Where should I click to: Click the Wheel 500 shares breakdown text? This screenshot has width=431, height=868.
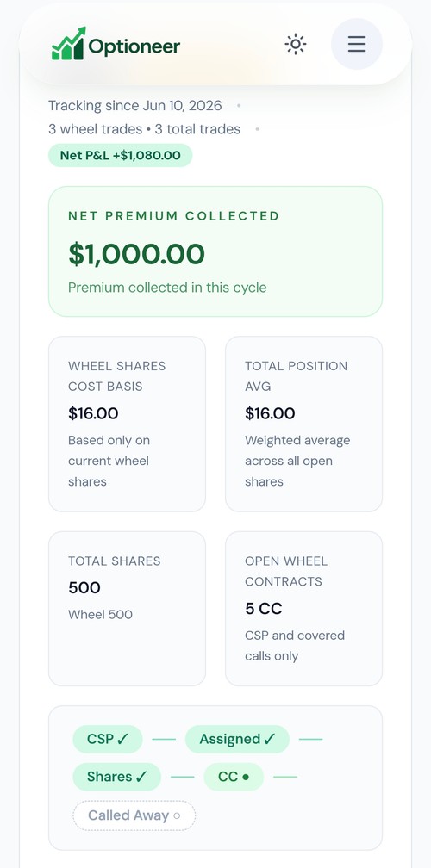click(x=100, y=615)
